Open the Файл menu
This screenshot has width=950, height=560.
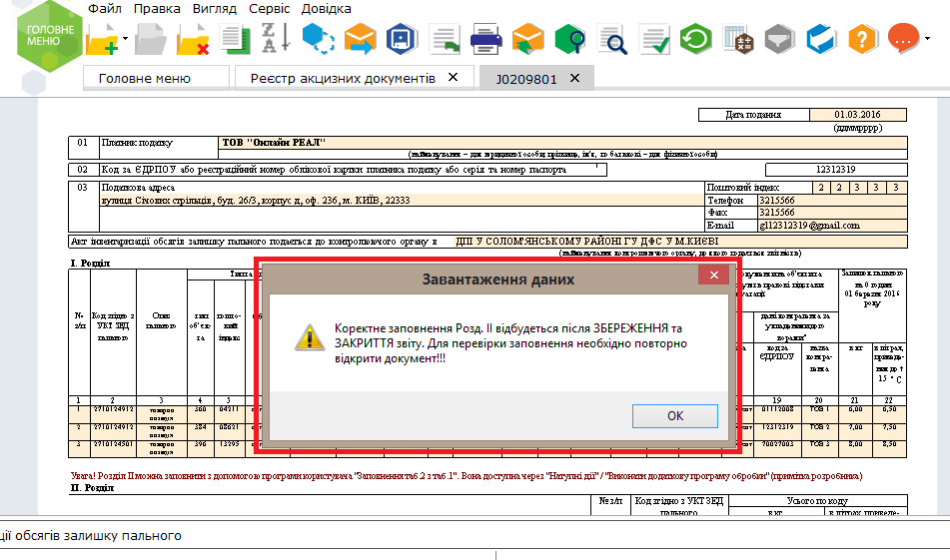coord(102,8)
